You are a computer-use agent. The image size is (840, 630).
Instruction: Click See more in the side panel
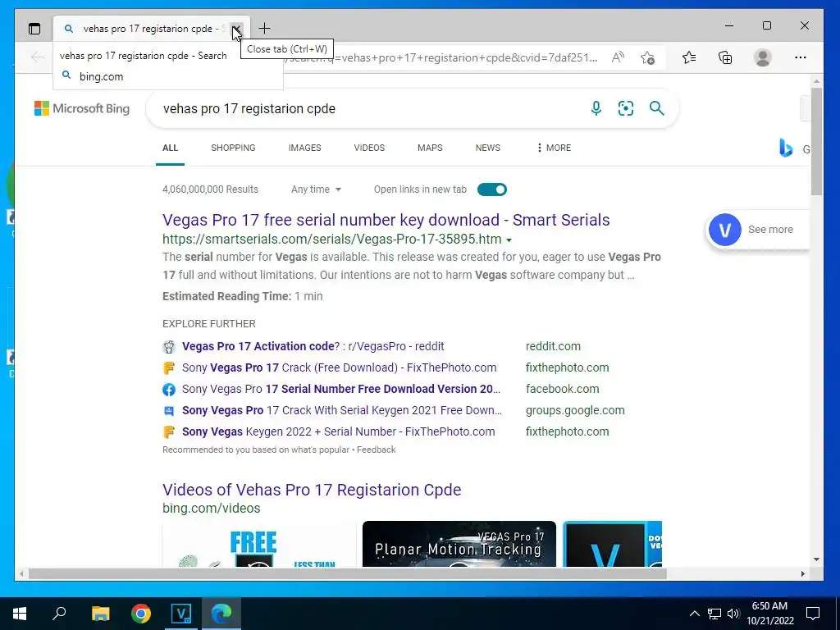pyautogui.click(x=770, y=230)
